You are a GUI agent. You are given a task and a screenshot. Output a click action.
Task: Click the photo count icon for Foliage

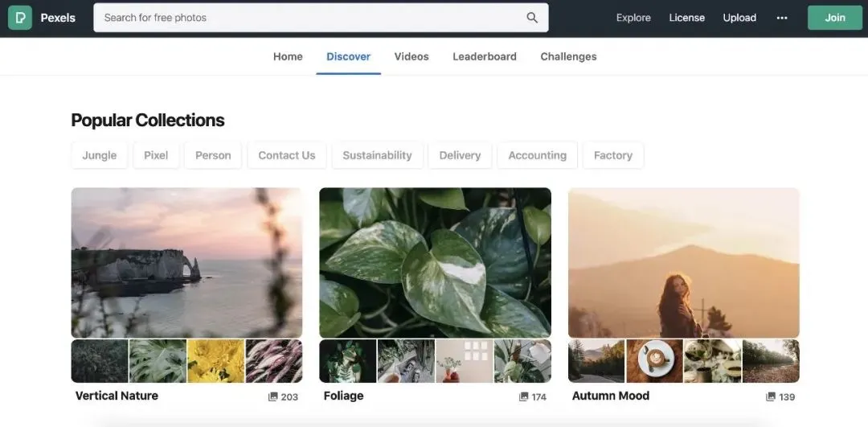(x=524, y=396)
